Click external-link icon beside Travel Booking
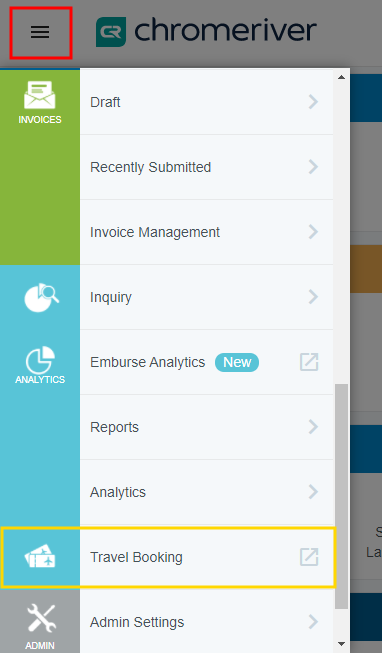The width and height of the screenshot is (382, 653). pos(309,557)
